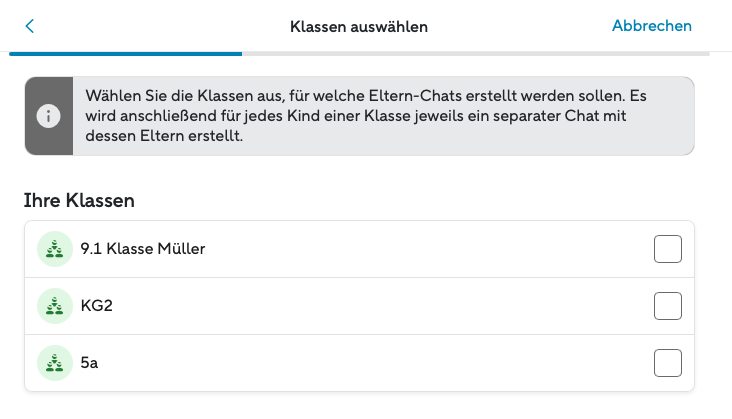The width and height of the screenshot is (732, 419).
Task: Click the 'Klassen auswählen' page title
Action: 359,27
